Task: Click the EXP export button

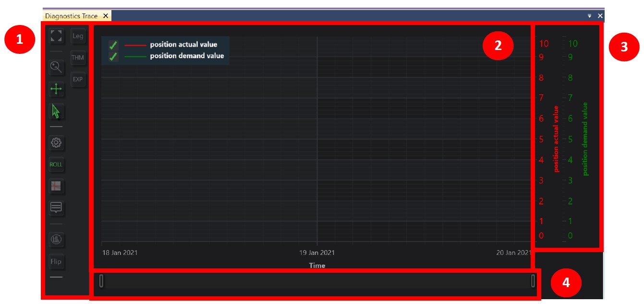Action: (x=78, y=79)
